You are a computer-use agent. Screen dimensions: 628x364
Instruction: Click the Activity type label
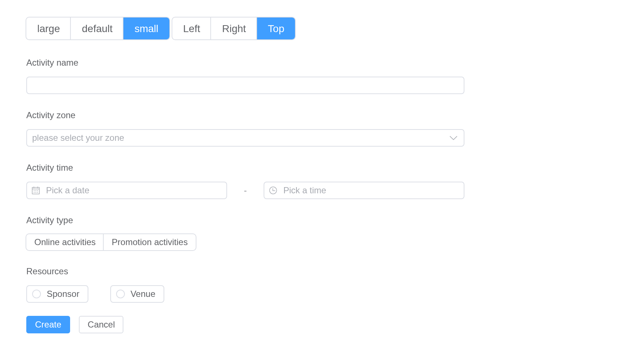click(x=50, y=220)
